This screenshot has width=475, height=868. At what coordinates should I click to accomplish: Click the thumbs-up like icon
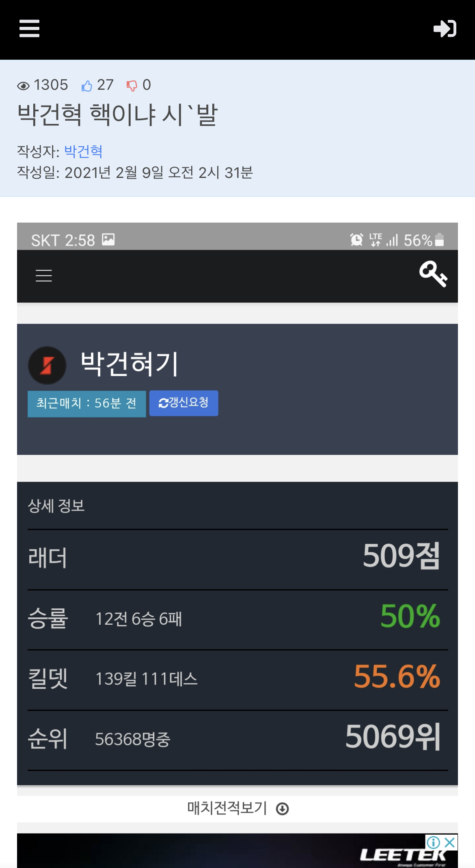(86, 86)
